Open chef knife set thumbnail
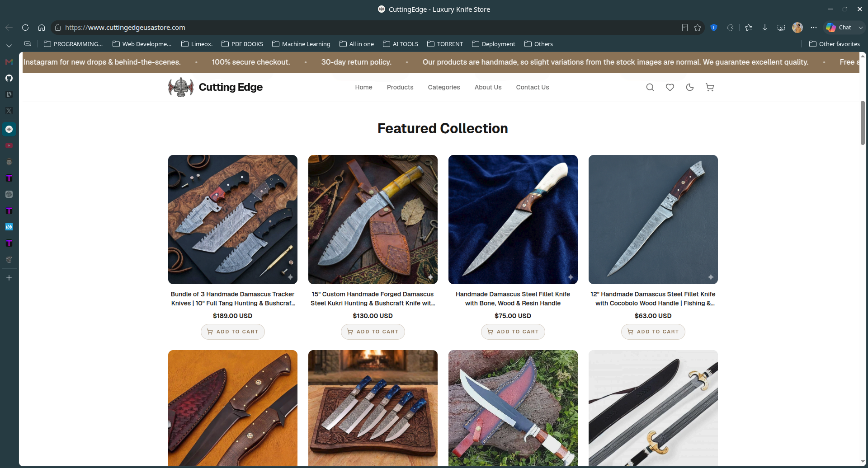 coord(373,408)
